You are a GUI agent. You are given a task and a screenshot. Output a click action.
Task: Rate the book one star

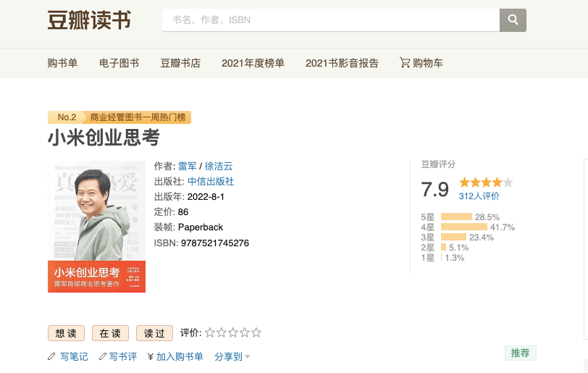209,332
